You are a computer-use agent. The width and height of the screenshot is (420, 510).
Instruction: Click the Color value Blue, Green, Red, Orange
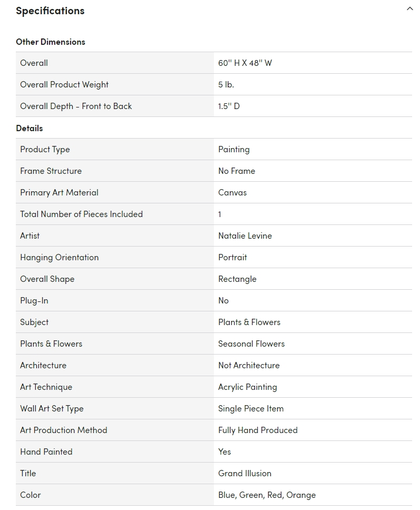267,495
